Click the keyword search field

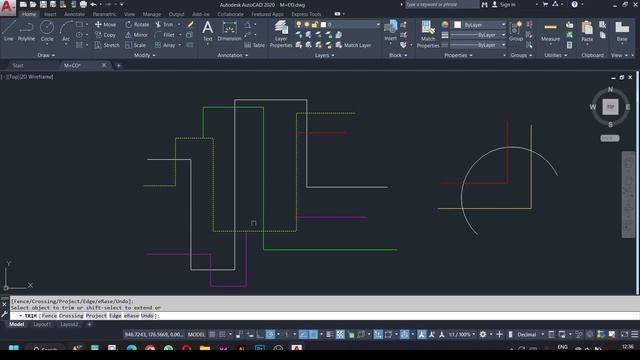coord(442,4)
